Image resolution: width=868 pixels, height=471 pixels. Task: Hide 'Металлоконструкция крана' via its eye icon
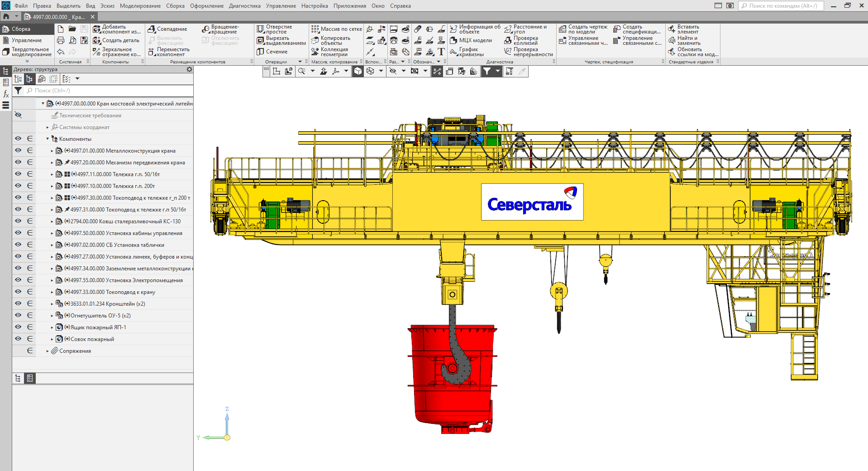[18, 150]
